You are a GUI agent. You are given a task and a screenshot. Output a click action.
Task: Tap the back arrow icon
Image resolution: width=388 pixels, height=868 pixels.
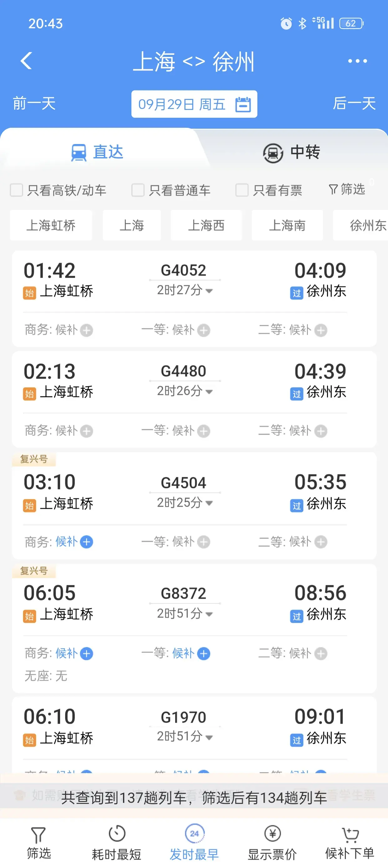point(26,61)
